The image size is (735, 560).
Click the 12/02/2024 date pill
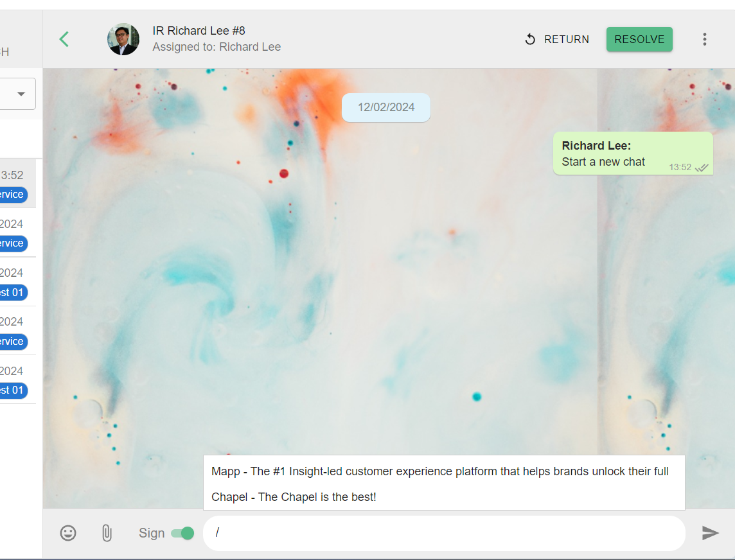385,107
